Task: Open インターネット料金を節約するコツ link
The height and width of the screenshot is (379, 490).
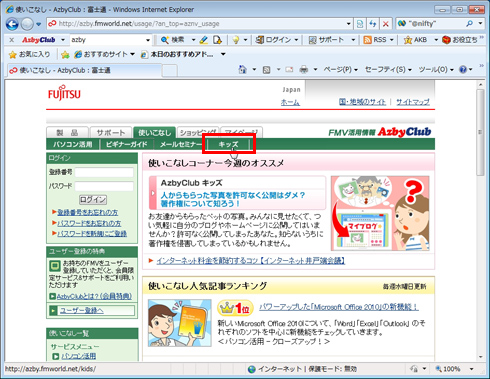Action: [250, 260]
